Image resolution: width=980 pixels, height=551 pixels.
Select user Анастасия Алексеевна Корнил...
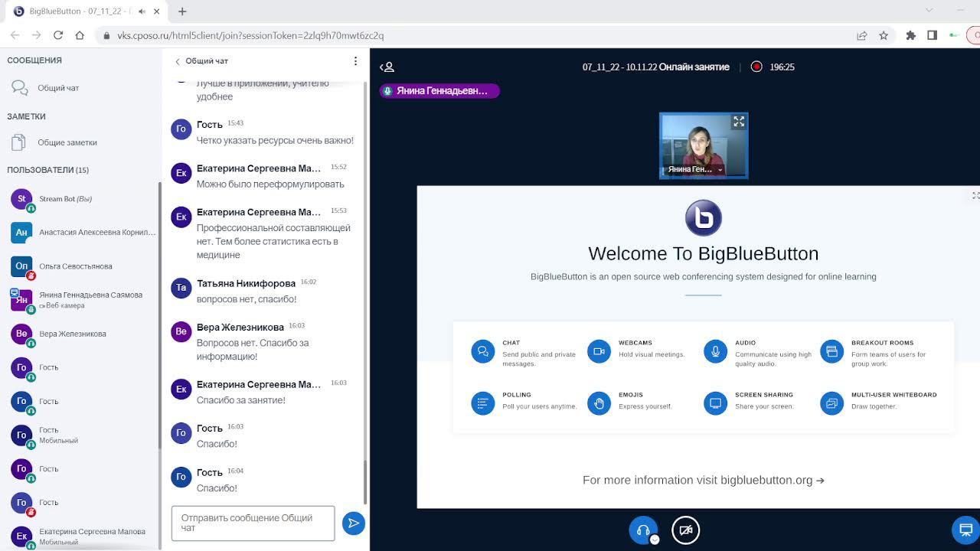tap(80, 233)
